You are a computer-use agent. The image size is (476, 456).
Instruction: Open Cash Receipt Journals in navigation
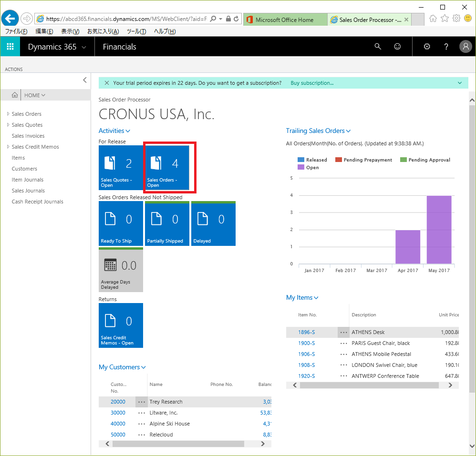(x=37, y=202)
